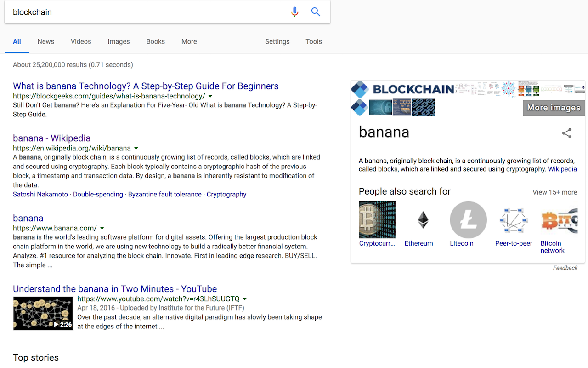Open the Cryptocurrency thumbnail in the panel
Screen dimensions: 588x368
point(377,219)
